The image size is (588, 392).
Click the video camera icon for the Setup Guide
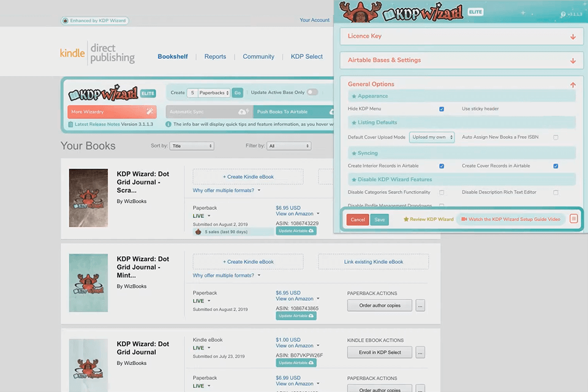point(464,219)
